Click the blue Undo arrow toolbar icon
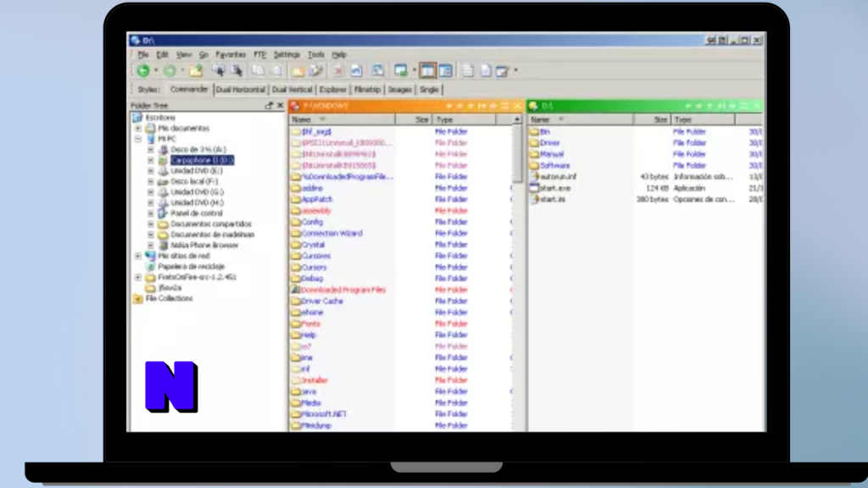The height and width of the screenshot is (488, 868). click(x=356, y=71)
